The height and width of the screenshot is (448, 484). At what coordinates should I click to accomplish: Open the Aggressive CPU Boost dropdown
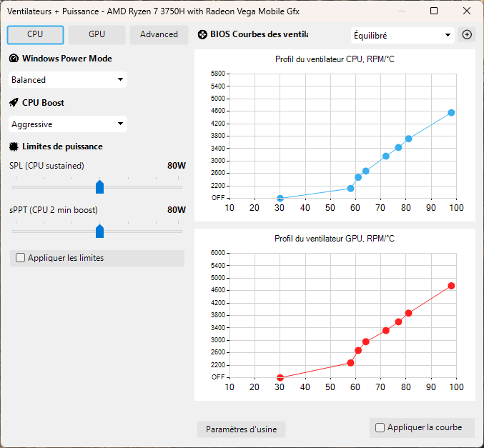[x=68, y=124]
